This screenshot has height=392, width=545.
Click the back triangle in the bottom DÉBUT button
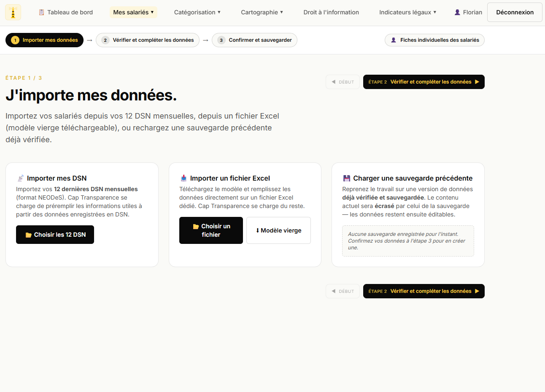click(x=334, y=291)
